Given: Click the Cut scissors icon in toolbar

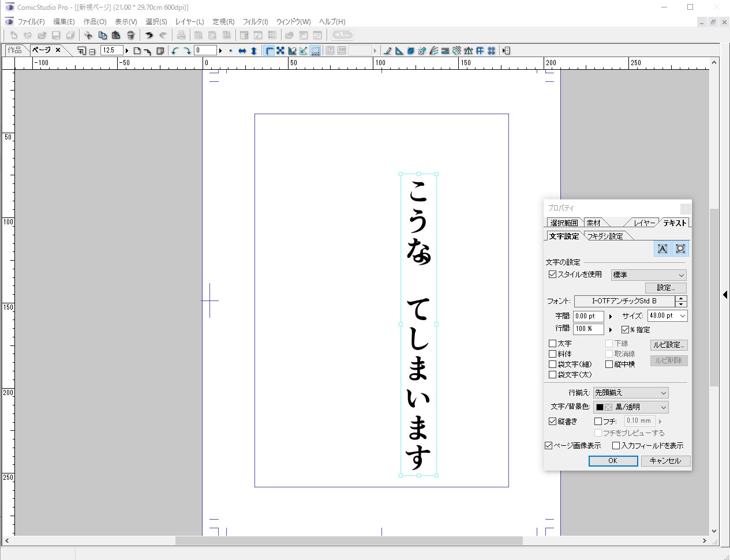Looking at the screenshot, I should 88,35.
